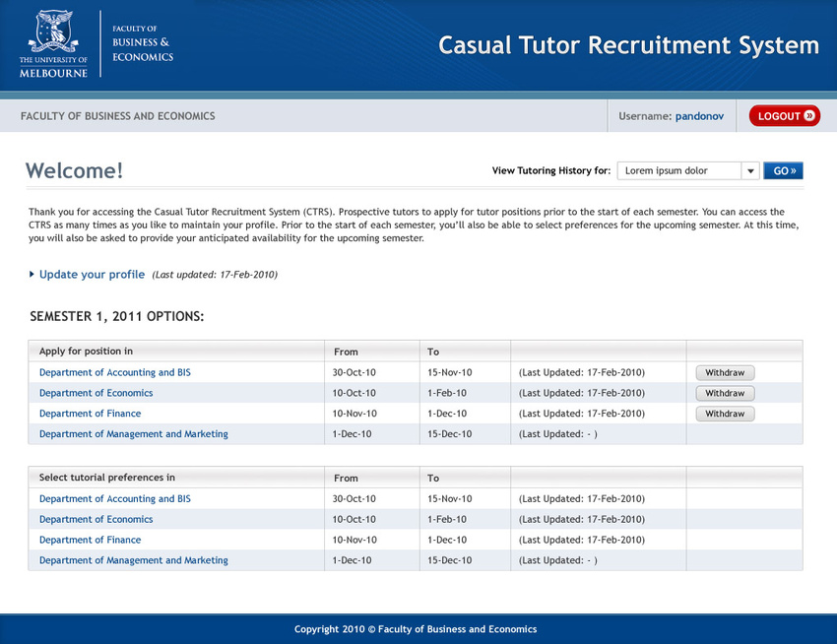Image resolution: width=837 pixels, height=644 pixels.
Task: Select tutorial preferences in Accounting and BIS
Action: coord(115,498)
